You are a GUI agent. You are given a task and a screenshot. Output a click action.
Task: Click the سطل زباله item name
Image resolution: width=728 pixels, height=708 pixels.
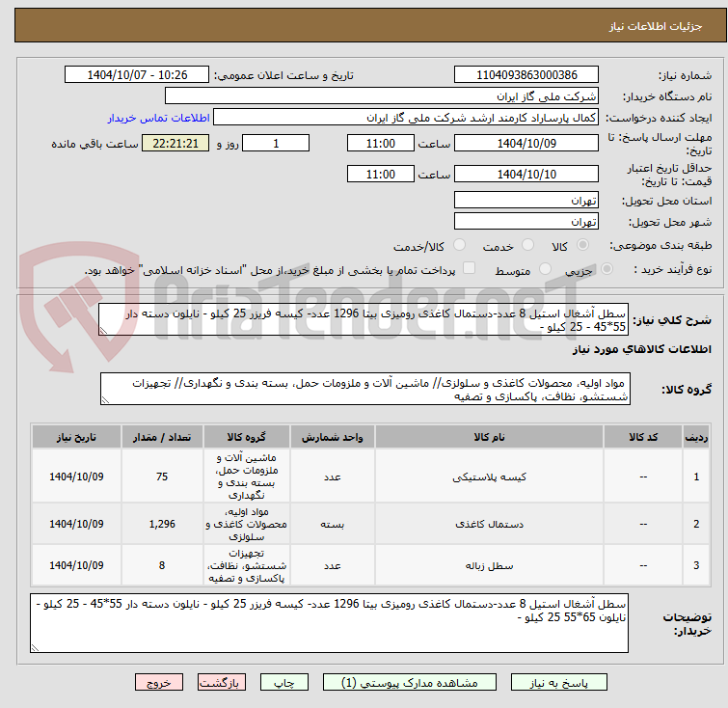click(x=490, y=566)
